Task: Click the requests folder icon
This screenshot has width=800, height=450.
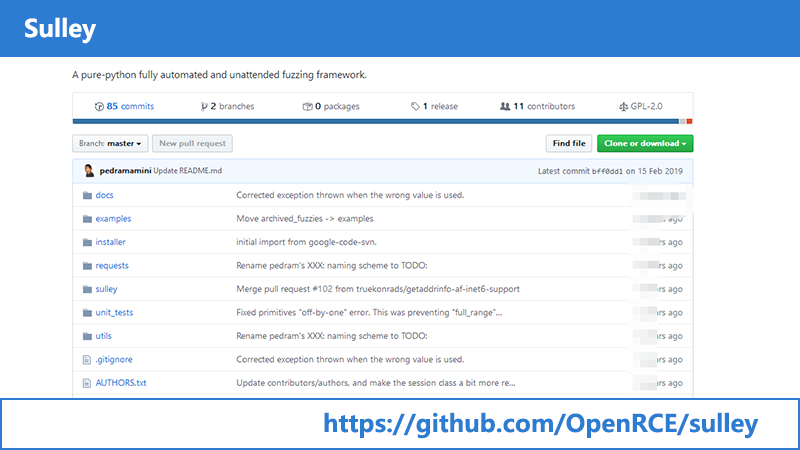Action: (87, 266)
